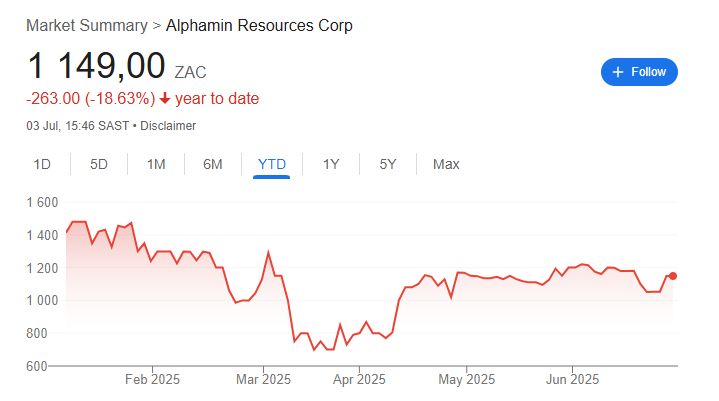Click the plus icon in Follow button
719x401 pixels.
(x=618, y=72)
